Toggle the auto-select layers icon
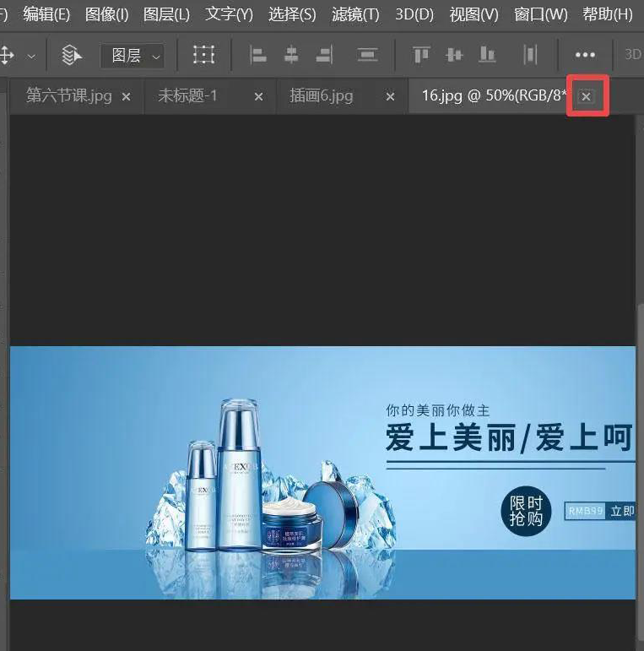The width and height of the screenshot is (644, 651). pyautogui.click(x=72, y=55)
